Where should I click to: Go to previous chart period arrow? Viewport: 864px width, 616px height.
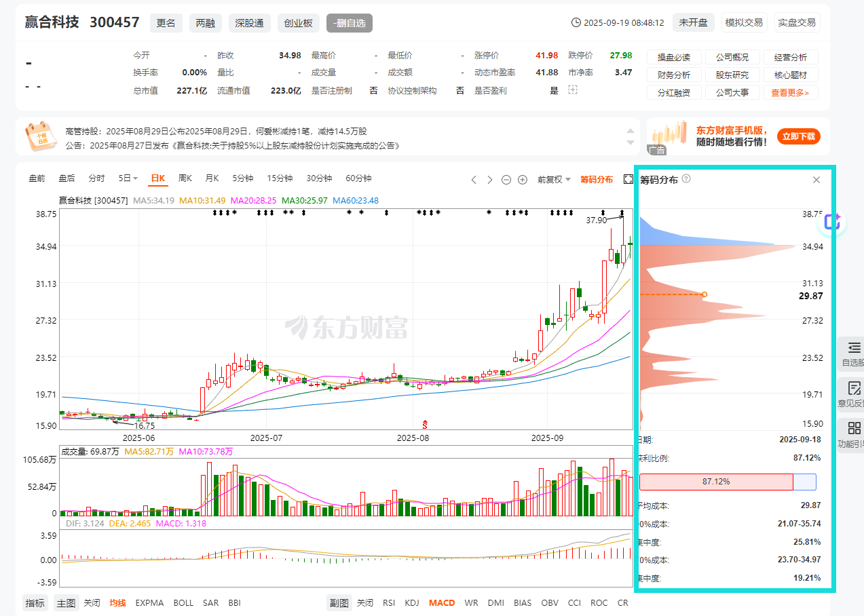coord(474,180)
